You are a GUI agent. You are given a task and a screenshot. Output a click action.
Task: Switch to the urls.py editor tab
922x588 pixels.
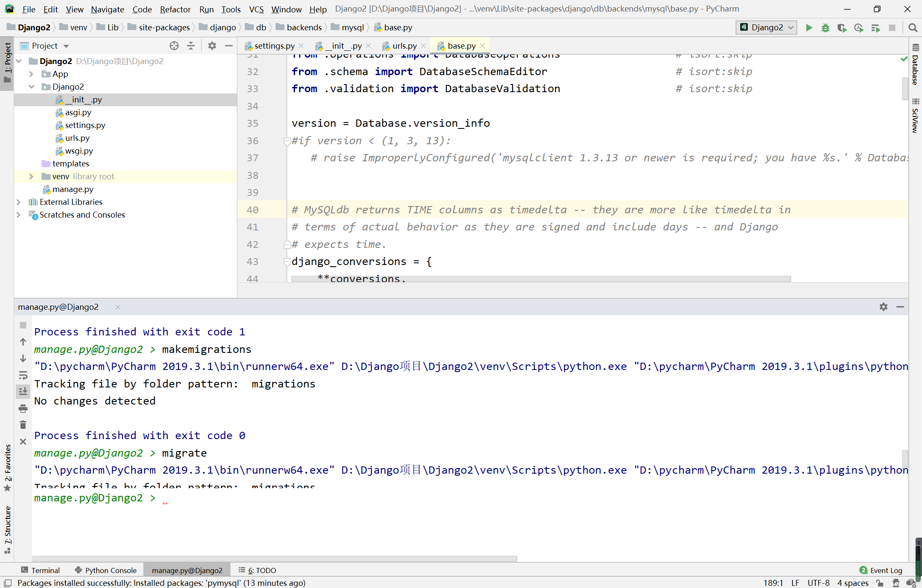click(x=404, y=46)
